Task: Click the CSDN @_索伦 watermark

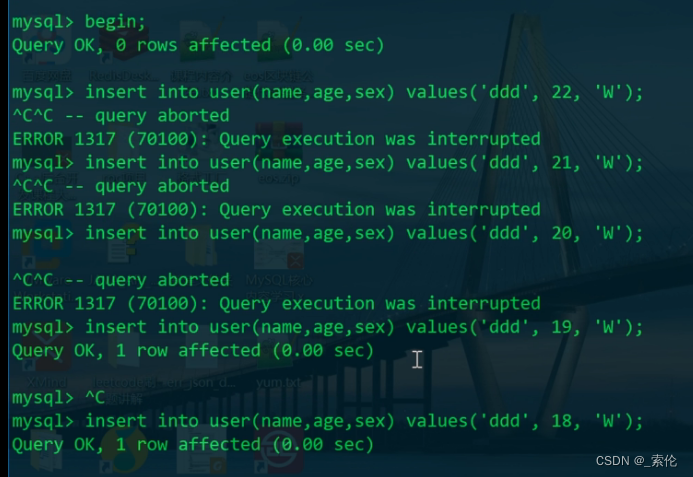Action: tap(636, 461)
